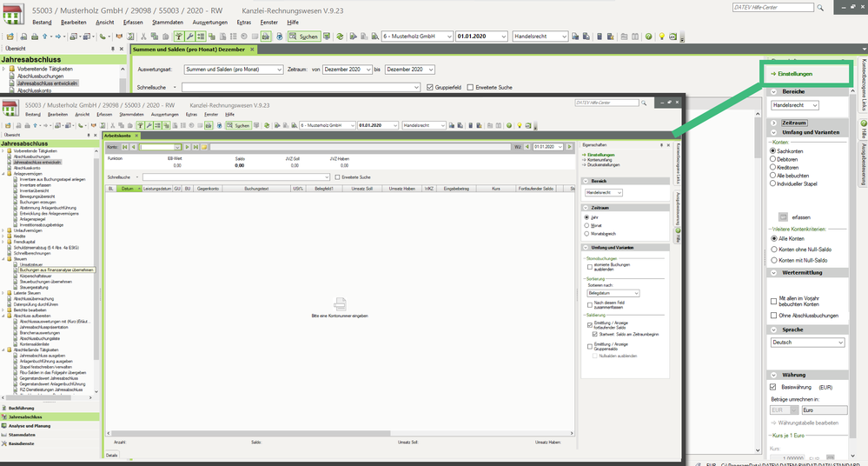
Task: Open Zeitraum von Dezember 2020 dropdown
Action: coord(347,70)
